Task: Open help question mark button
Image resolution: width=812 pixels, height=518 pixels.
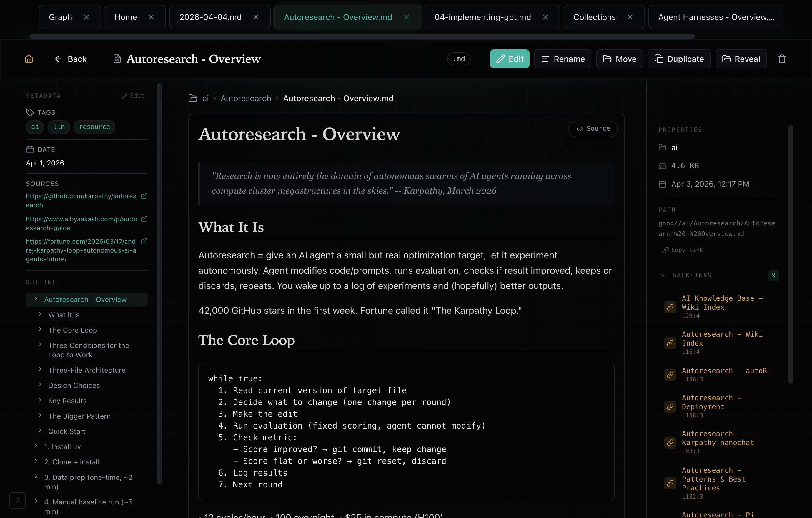Action: (18, 500)
